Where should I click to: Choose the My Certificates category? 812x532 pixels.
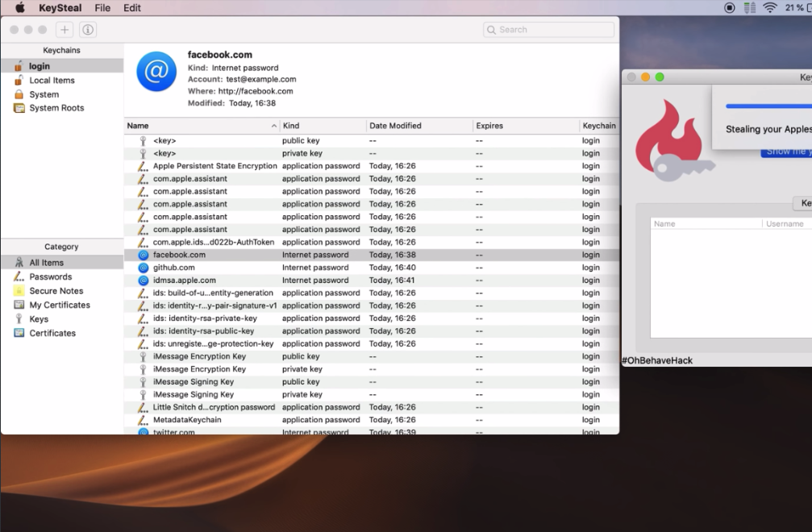click(62, 305)
